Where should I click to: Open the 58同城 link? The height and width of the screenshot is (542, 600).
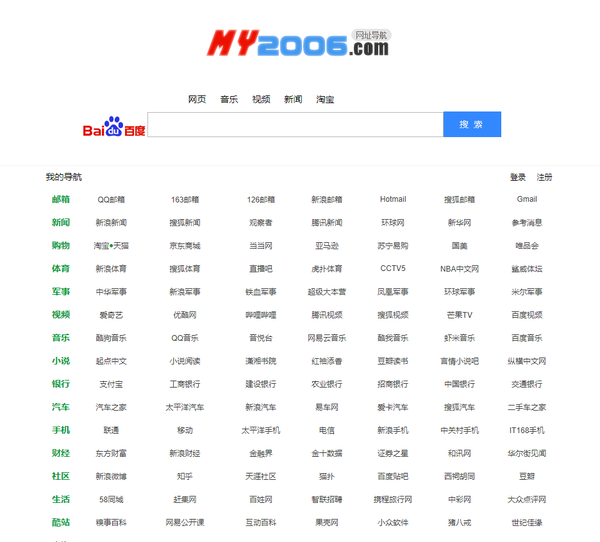(x=111, y=499)
